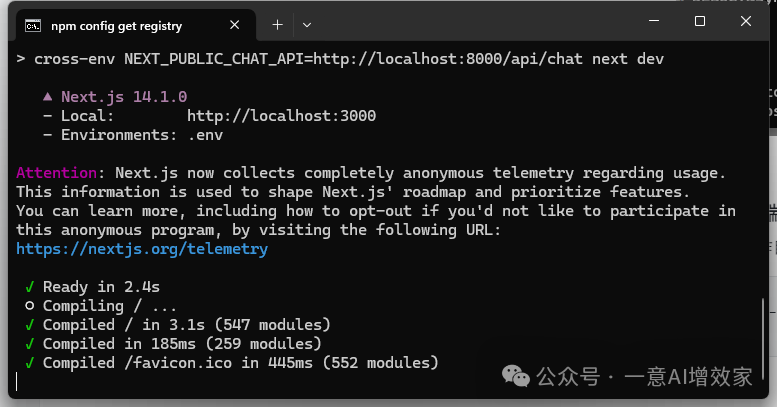The height and width of the screenshot is (407, 777).
Task: Open a new terminal tab
Action: pos(277,25)
